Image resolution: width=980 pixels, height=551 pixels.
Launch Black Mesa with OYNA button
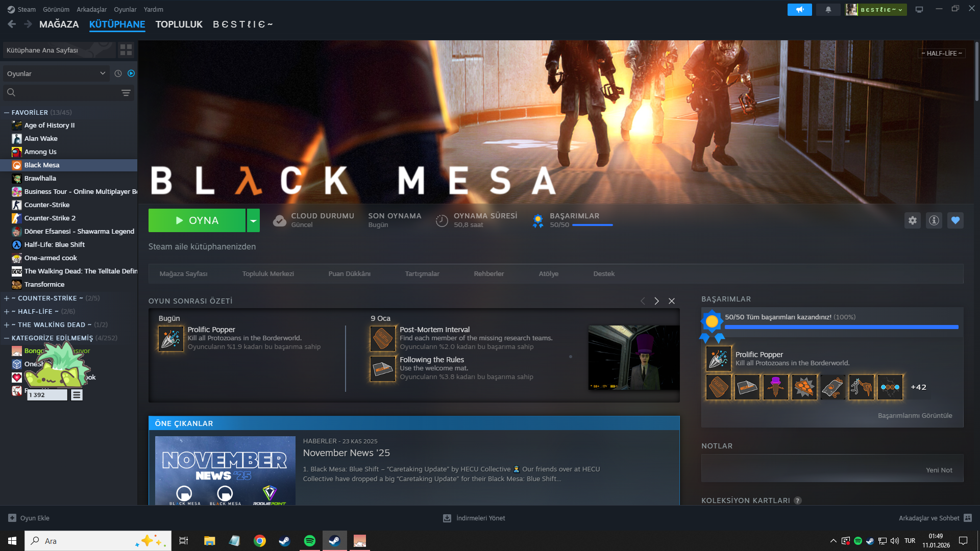click(x=197, y=220)
